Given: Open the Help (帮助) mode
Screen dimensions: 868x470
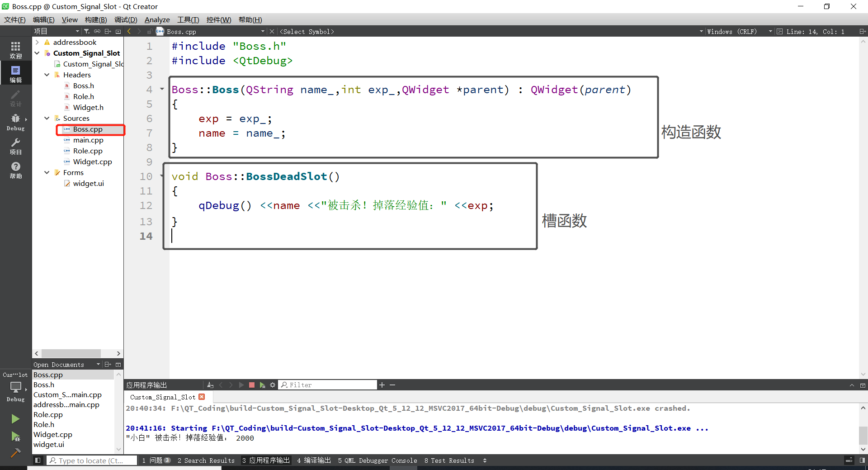Looking at the screenshot, I should [15, 170].
